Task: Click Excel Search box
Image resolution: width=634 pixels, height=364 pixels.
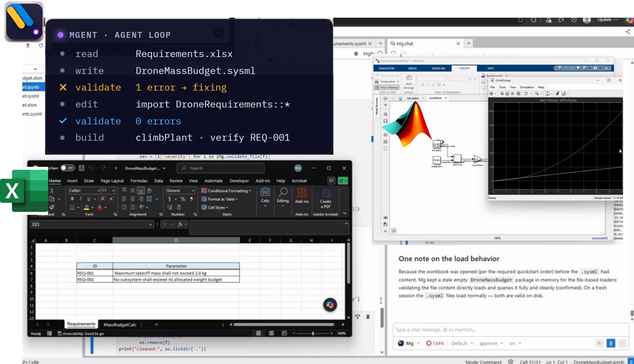Action: 220,168
